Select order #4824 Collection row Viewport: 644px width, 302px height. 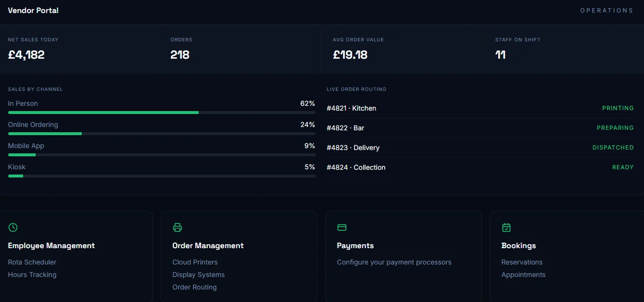[x=480, y=167]
